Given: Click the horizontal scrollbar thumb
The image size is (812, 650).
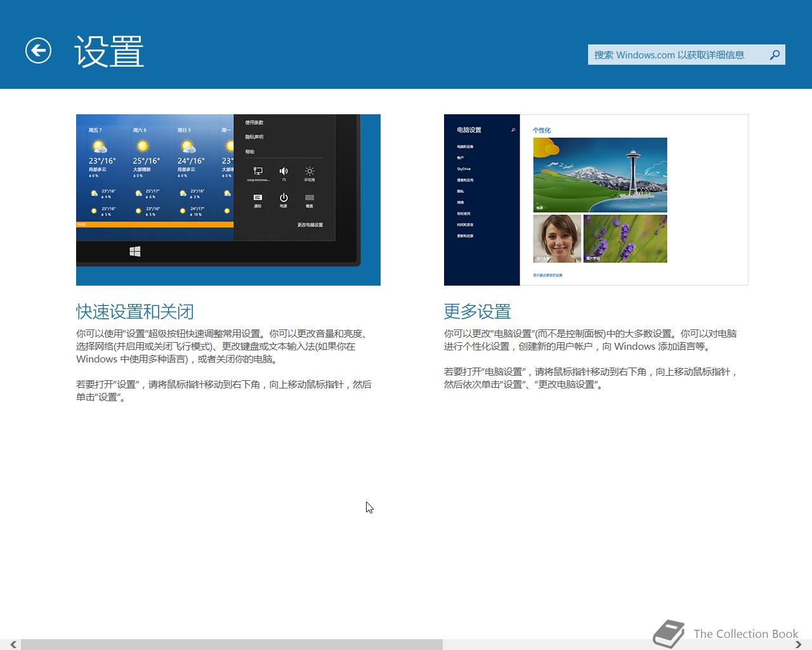Looking at the screenshot, I should pyautogui.click(x=232, y=644).
